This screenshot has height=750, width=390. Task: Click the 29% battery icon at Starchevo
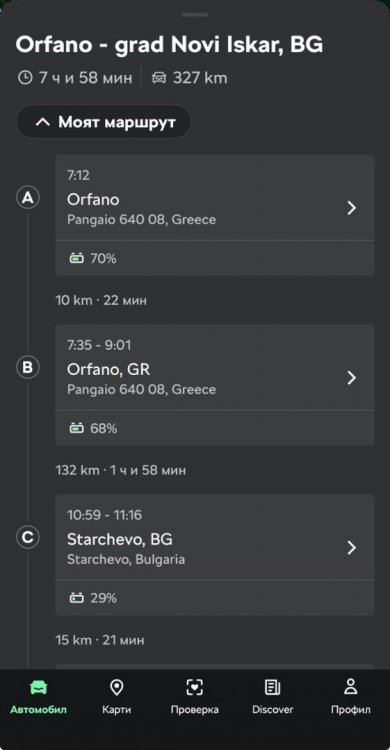tap(77, 598)
